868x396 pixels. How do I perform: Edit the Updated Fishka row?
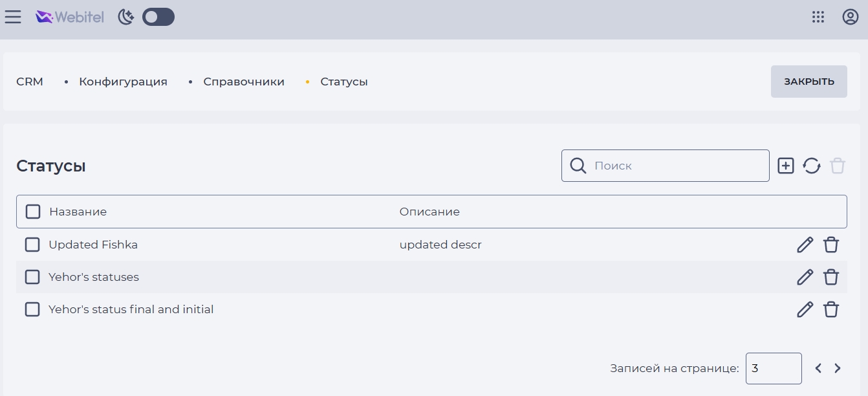805,245
